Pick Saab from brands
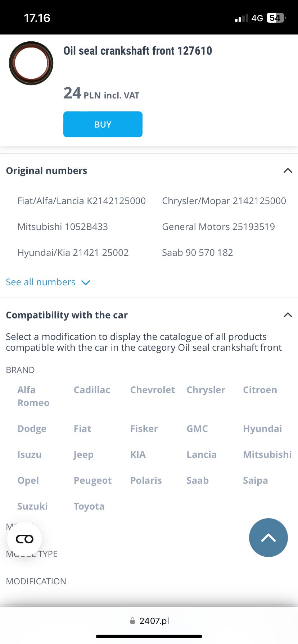The width and height of the screenshot is (298, 644). click(197, 480)
